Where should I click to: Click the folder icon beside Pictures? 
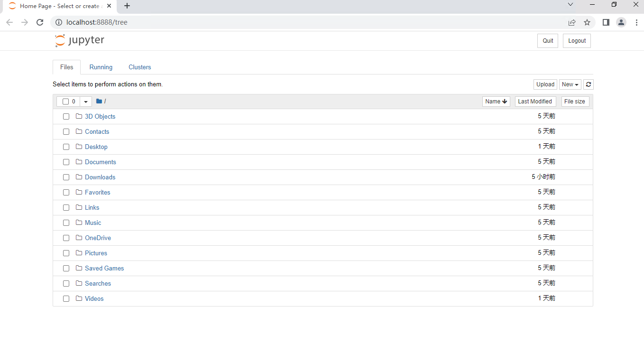79,253
